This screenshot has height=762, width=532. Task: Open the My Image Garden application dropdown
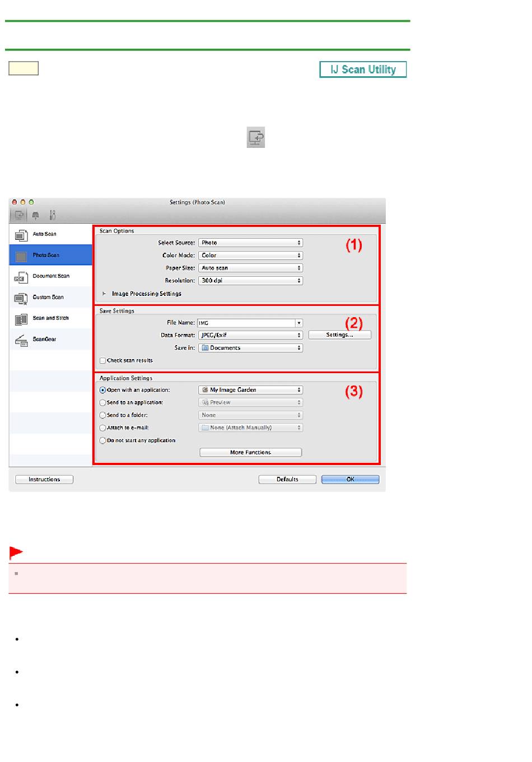(x=250, y=390)
